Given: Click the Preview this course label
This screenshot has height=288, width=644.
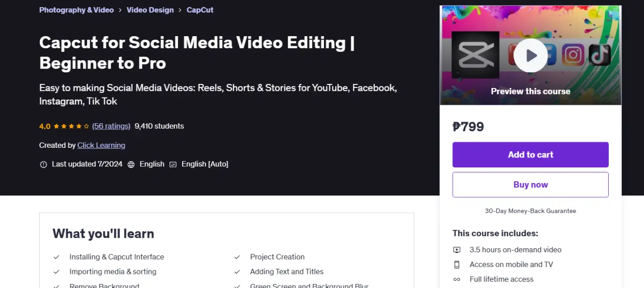Looking at the screenshot, I should (530, 91).
